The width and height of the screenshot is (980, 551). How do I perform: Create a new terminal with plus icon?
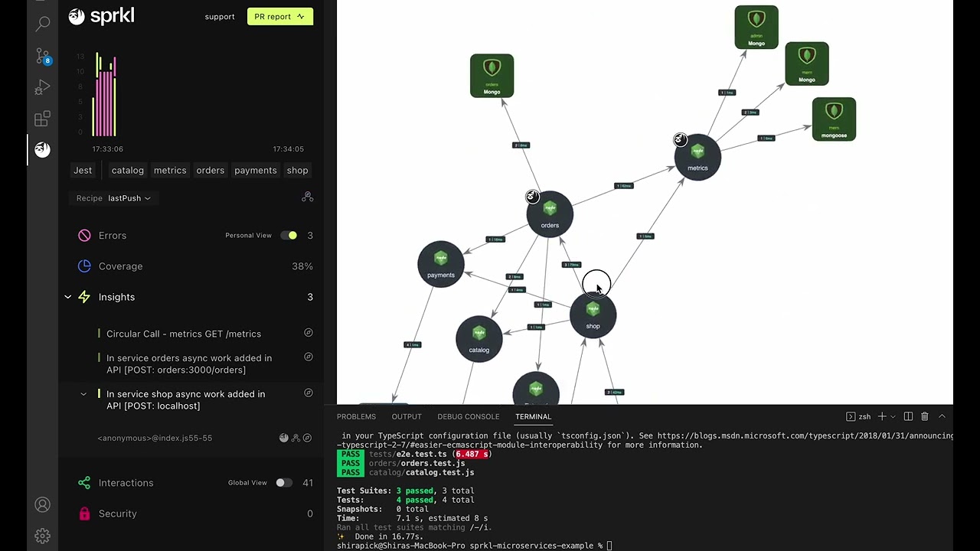[x=882, y=416]
